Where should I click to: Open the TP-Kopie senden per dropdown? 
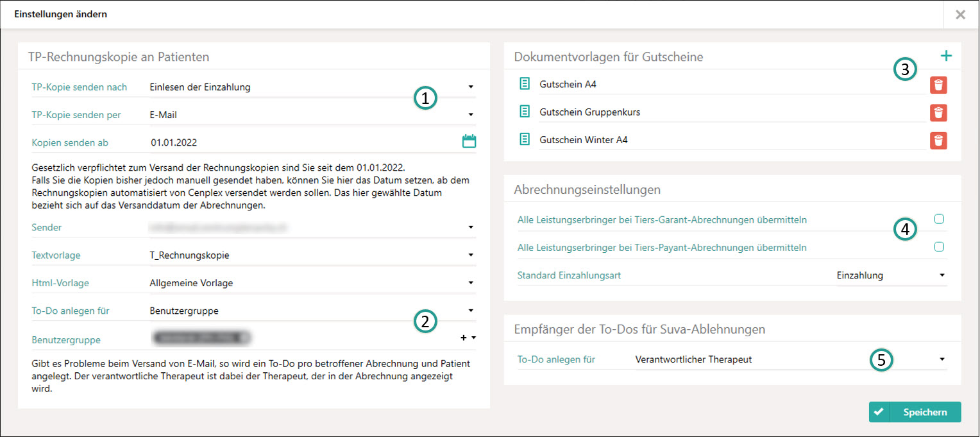click(312, 115)
